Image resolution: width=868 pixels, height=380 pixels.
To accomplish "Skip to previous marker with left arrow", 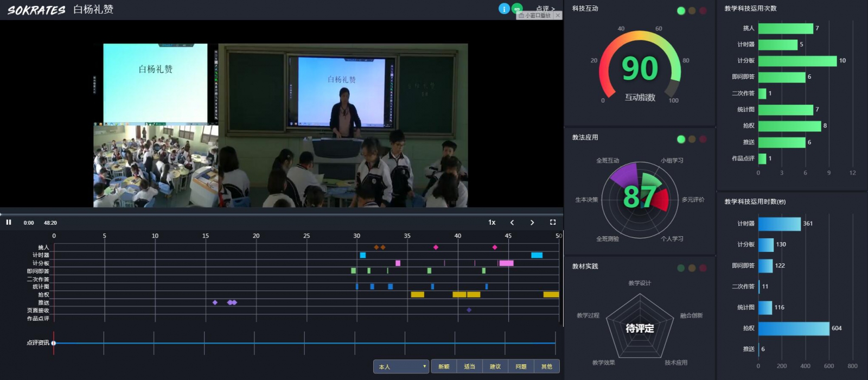I will tap(512, 222).
